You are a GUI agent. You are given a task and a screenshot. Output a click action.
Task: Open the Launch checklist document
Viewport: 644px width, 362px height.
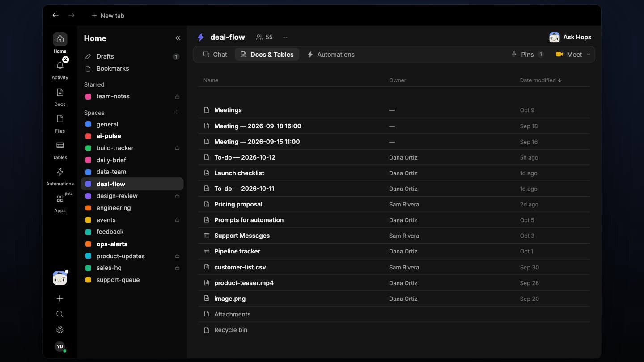click(394, 173)
